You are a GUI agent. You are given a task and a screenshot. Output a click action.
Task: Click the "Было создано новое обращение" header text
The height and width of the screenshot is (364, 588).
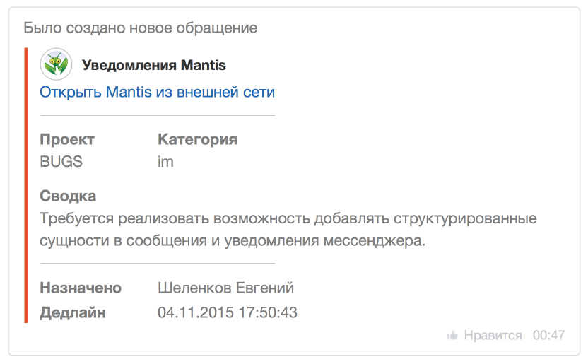coord(140,28)
